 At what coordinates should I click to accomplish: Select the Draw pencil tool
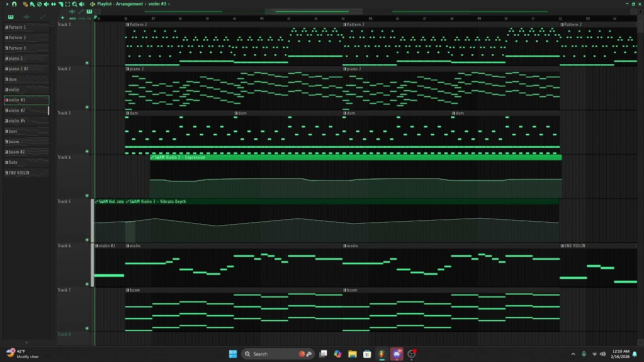pos(25,4)
